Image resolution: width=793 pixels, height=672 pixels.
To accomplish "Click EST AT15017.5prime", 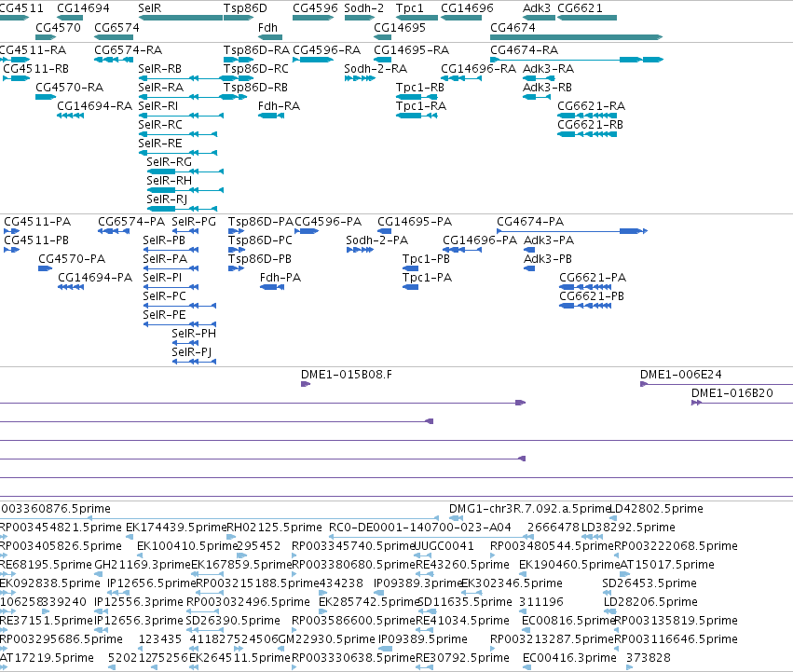I will point(625,574).
